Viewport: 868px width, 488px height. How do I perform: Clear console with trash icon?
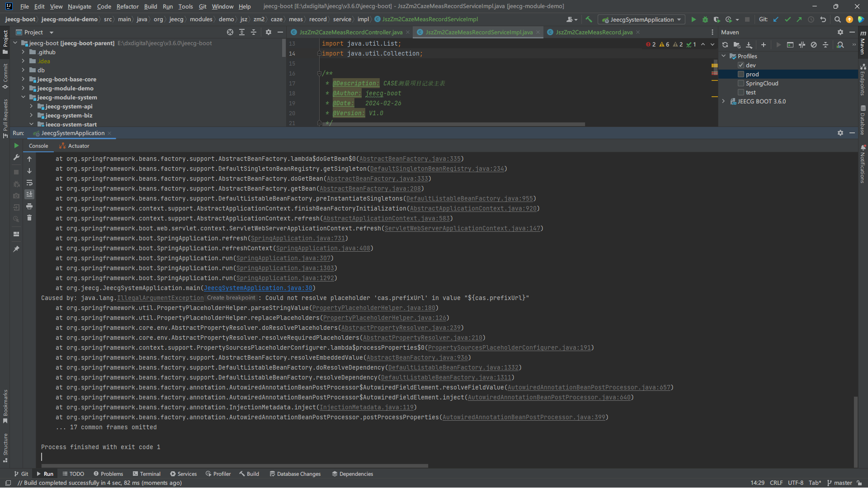pos(29,218)
